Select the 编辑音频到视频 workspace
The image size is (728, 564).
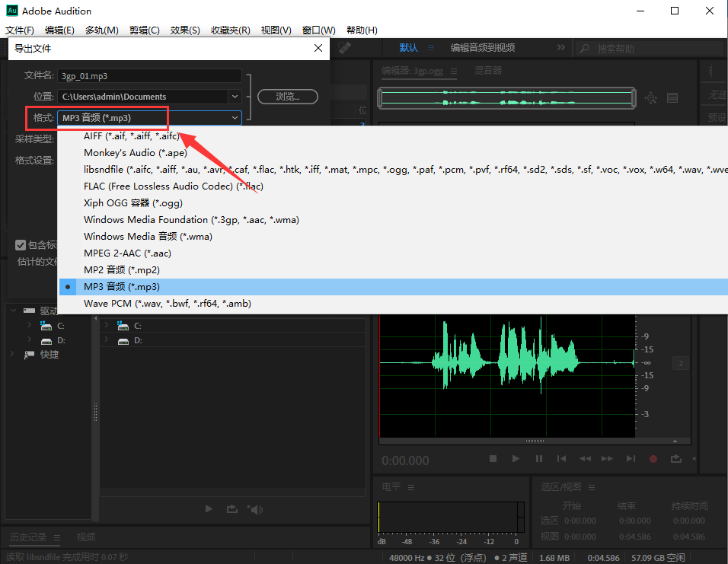tap(483, 48)
